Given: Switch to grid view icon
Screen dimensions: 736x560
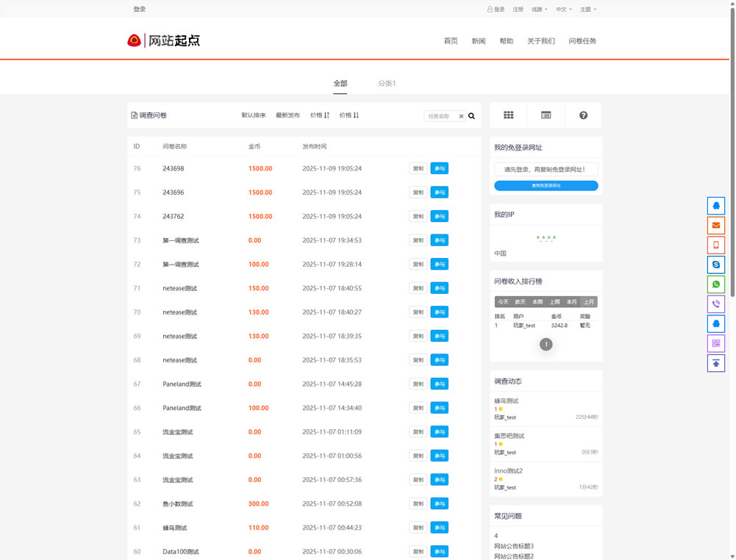Looking at the screenshot, I should pyautogui.click(x=509, y=115).
